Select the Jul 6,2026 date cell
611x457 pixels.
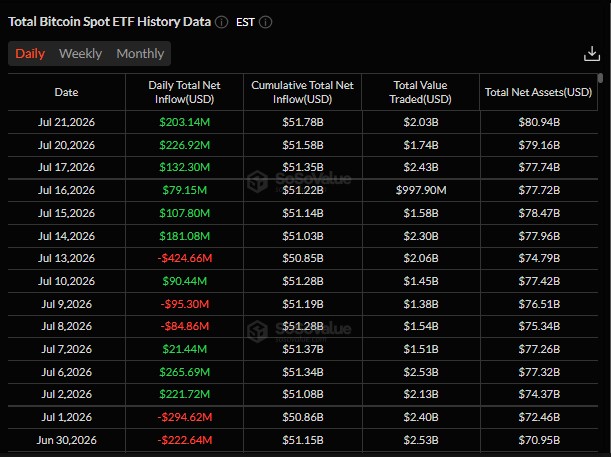point(67,372)
